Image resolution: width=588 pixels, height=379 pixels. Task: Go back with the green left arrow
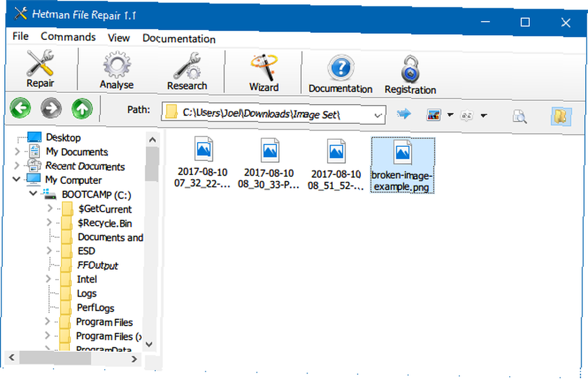[x=20, y=108]
